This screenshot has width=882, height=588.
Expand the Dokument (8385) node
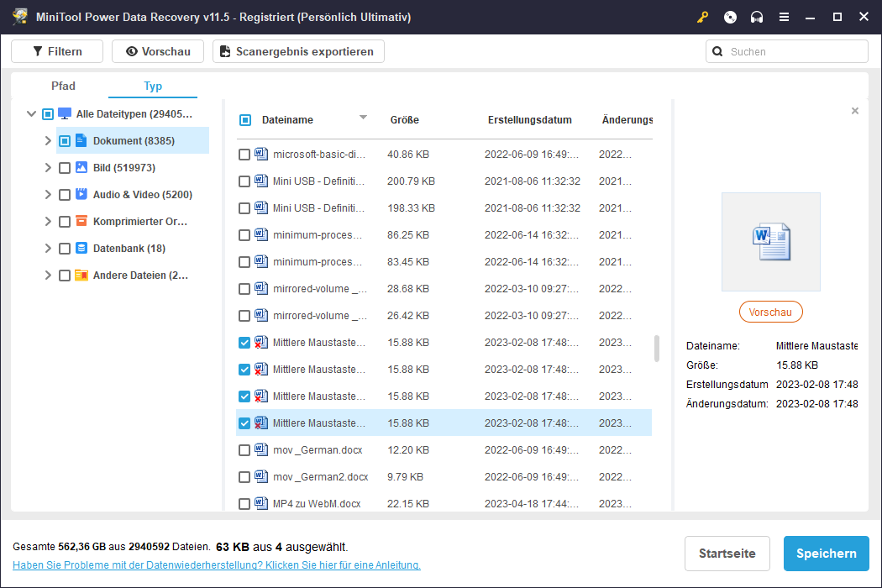[48, 140]
